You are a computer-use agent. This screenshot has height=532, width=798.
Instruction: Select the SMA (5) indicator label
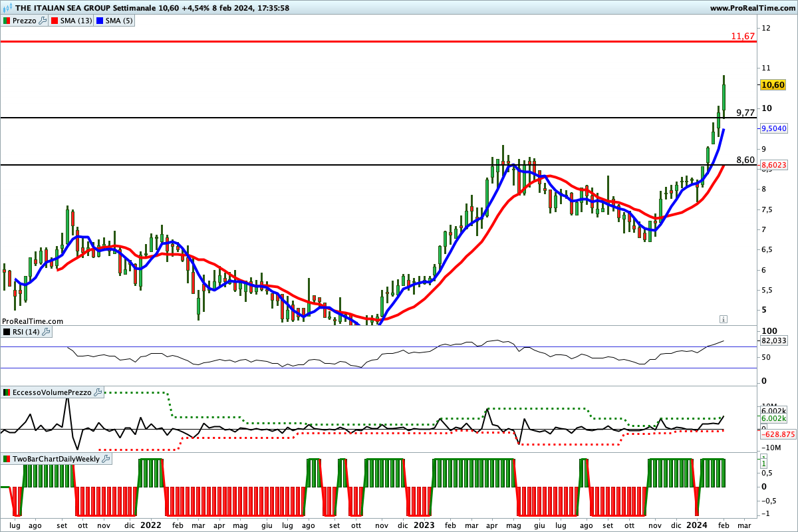pyautogui.click(x=118, y=21)
